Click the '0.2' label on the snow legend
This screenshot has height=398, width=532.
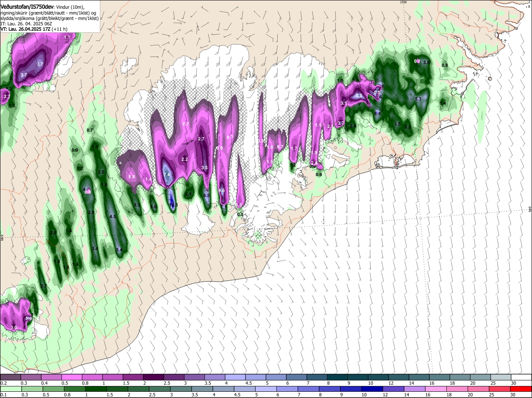[3, 383]
